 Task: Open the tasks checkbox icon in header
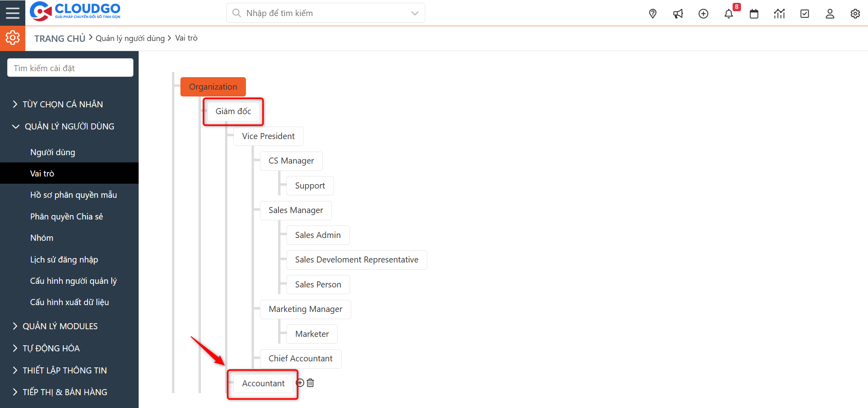(x=804, y=13)
